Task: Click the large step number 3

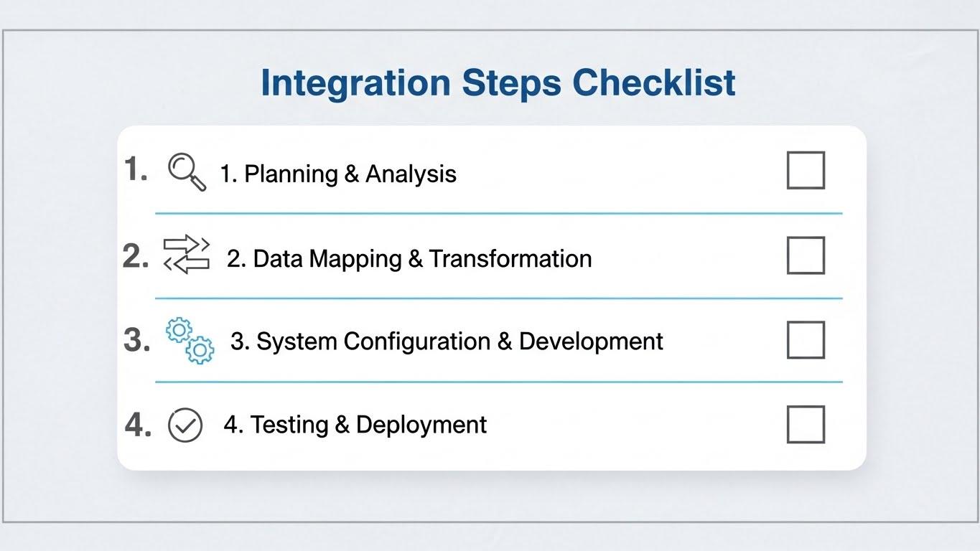Action: pyautogui.click(x=136, y=340)
